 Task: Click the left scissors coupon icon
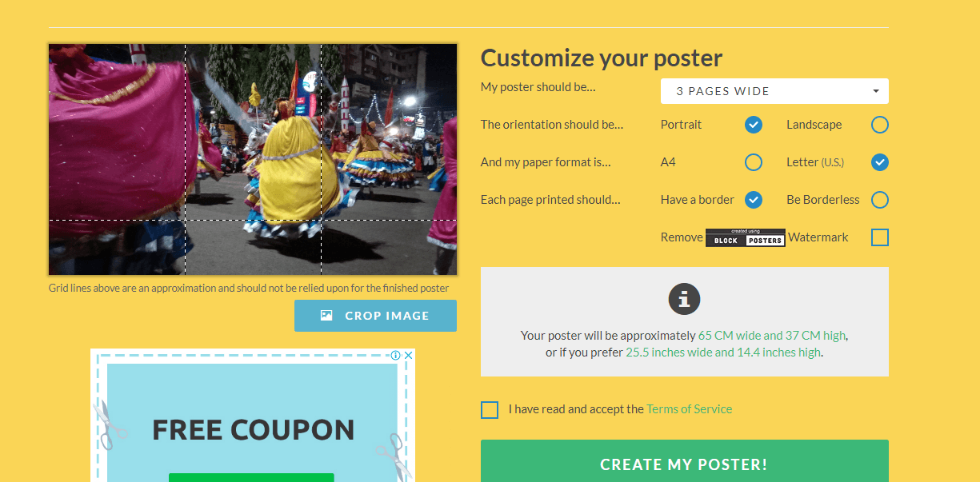pyautogui.click(x=109, y=424)
